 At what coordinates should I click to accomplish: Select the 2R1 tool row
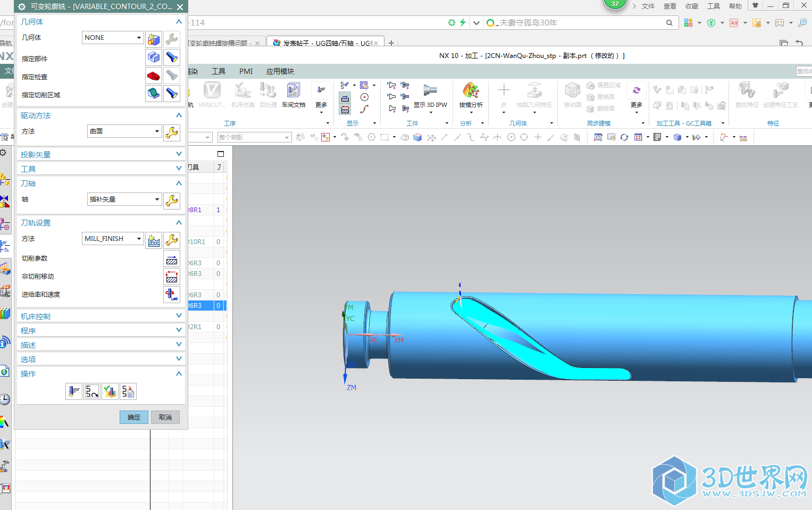(206, 327)
